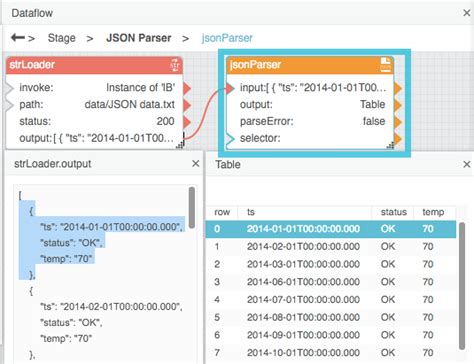Viewport: 474px width, 364px height.
Task: Close the Dataflow panel
Action: tap(467, 13)
